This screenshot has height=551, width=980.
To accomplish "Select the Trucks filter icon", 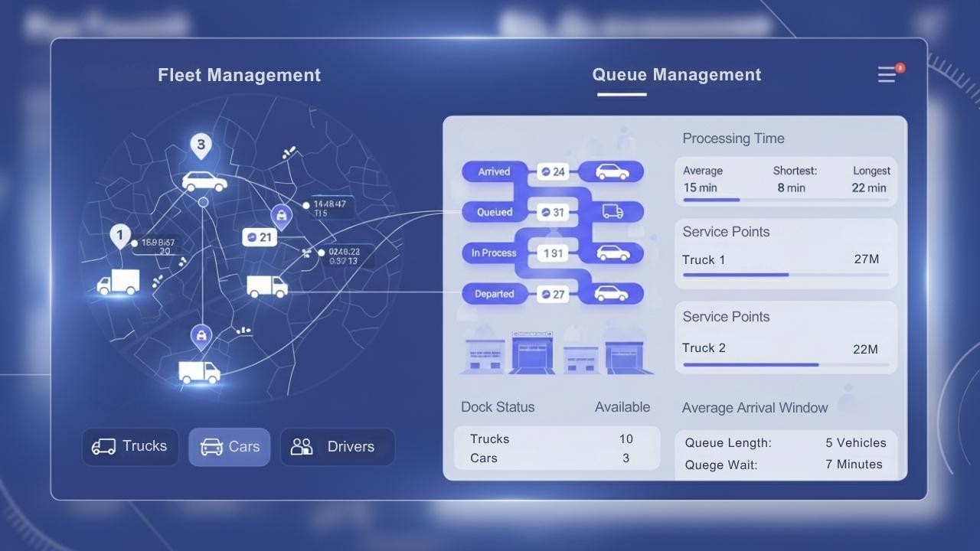I will [105, 446].
